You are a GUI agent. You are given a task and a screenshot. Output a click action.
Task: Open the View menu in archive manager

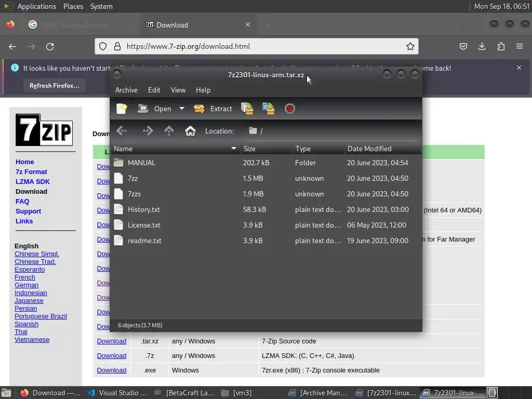178,90
